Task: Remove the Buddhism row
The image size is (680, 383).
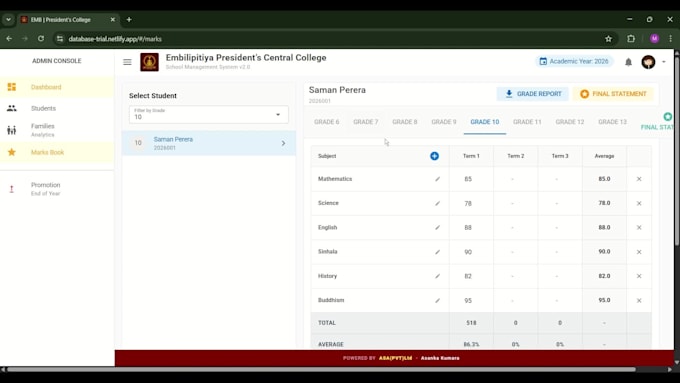Action: point(639,301)
